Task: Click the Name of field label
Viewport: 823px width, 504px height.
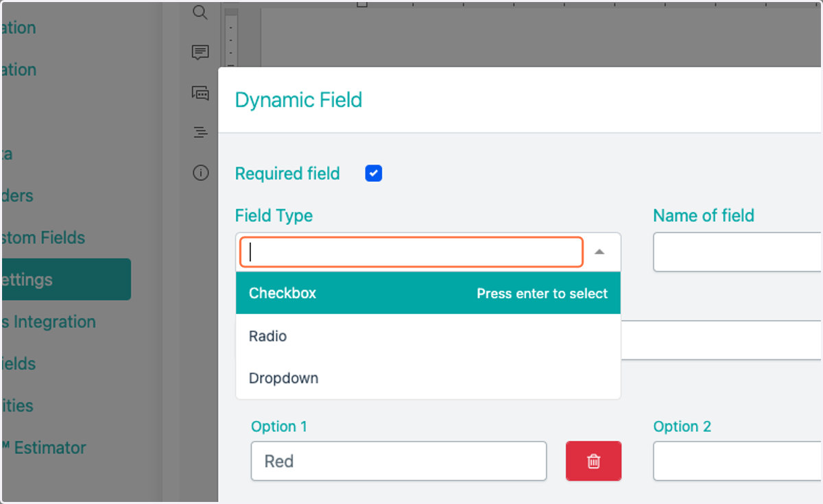Action: click(704, 215)
